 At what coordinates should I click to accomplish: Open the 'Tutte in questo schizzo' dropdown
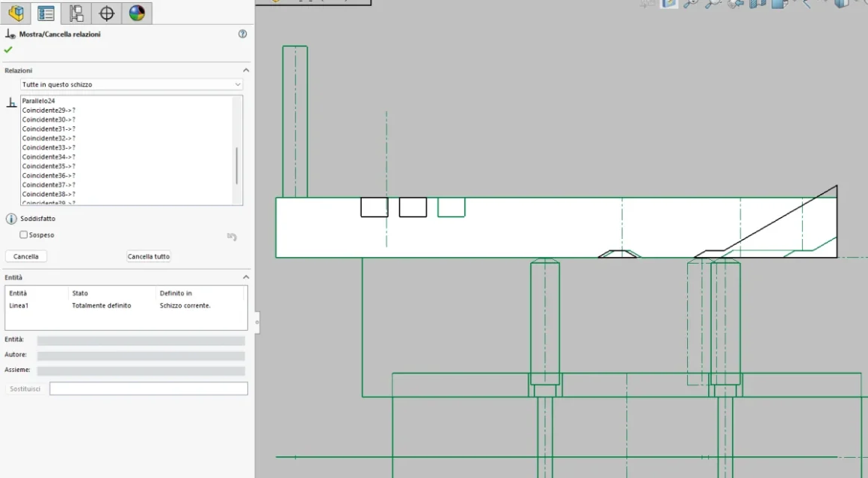(131, 84)
